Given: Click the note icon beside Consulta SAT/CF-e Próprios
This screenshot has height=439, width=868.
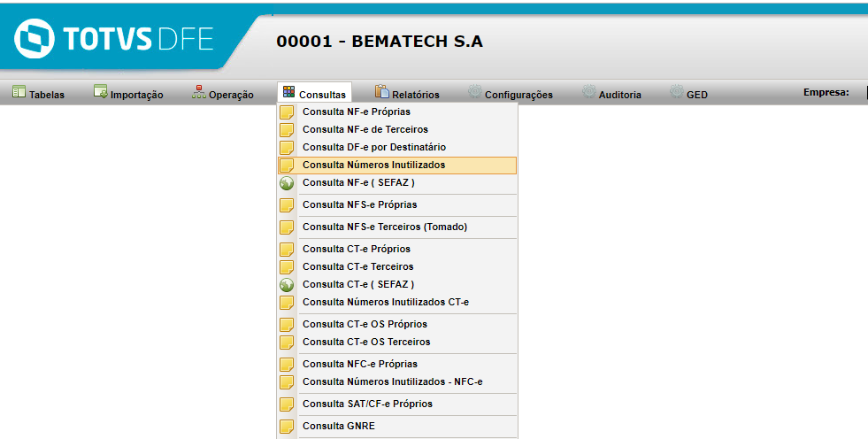Looking at the screenshot, I should (287, 404).
